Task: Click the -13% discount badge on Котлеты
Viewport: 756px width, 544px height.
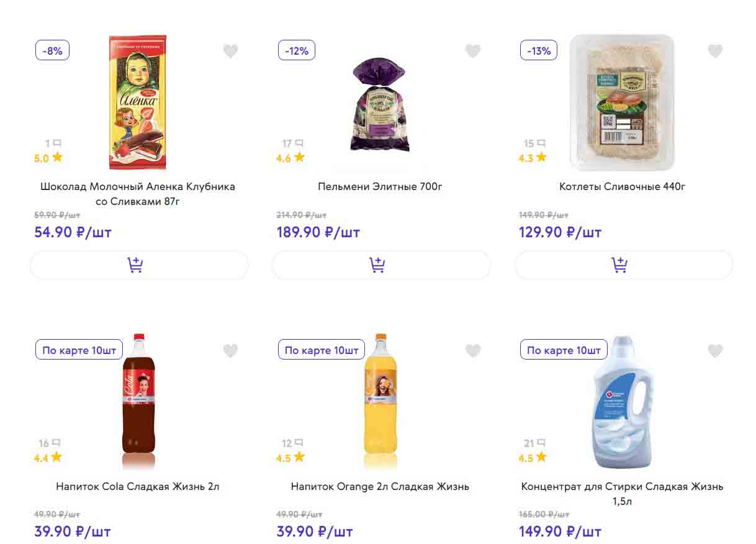Action: [x=539, y=51]
